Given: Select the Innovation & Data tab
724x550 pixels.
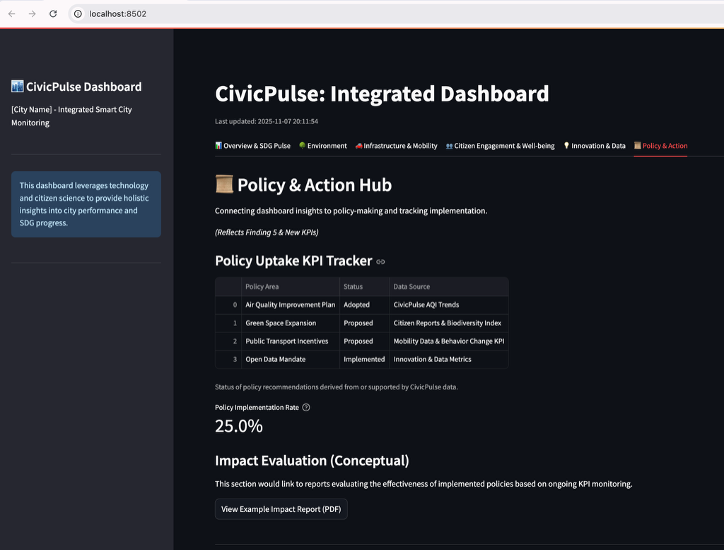Looking at the screenshot, I should click(x=594, y=146).
